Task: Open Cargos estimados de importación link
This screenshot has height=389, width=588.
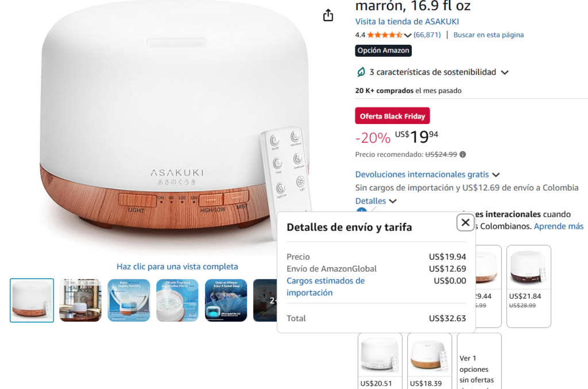Action: coord(326,287)
